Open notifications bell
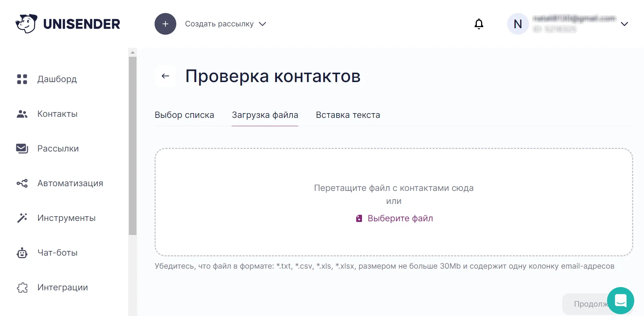Screen dimensions: 644x316 479,24
